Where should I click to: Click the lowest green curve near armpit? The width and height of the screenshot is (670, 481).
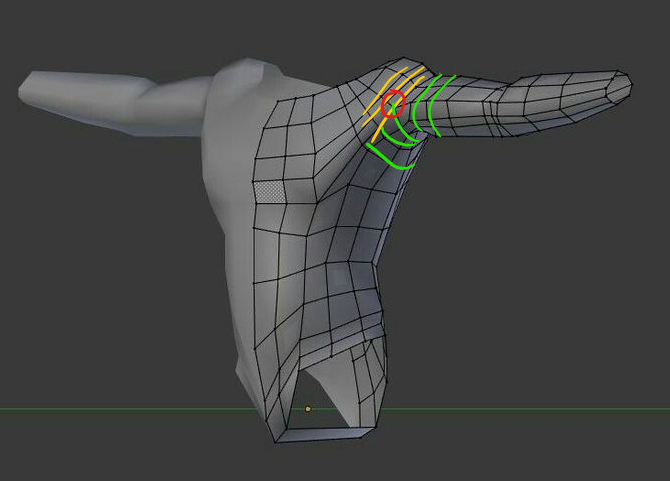pos(390,157)
